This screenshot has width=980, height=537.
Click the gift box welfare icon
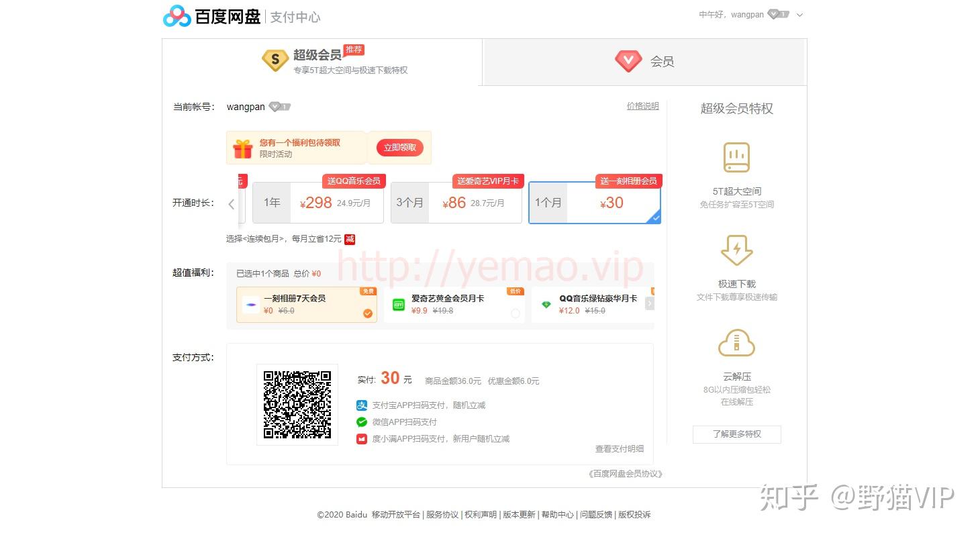click(x=242, y=148)
